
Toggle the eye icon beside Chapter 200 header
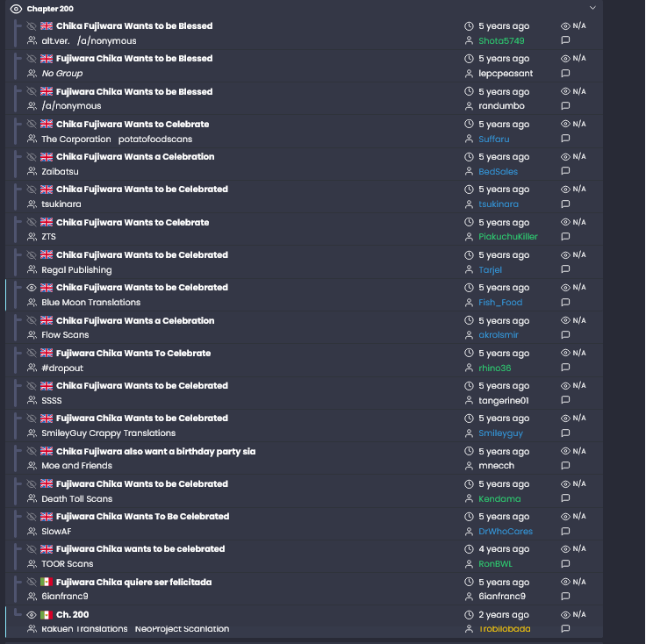pyautogui.click(x=16, y=8)
